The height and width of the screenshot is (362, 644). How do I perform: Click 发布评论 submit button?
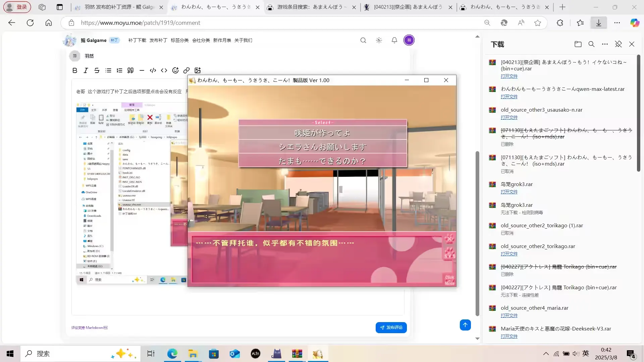click(391, 327)
